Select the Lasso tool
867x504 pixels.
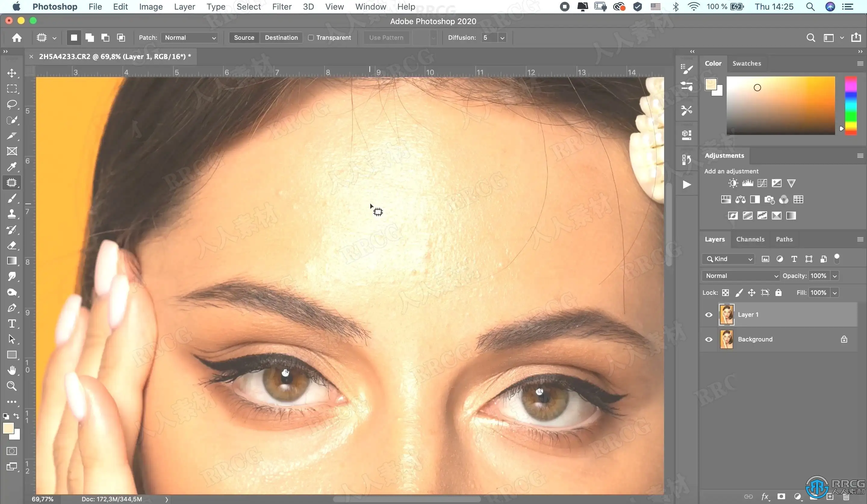tap(12, 104)
